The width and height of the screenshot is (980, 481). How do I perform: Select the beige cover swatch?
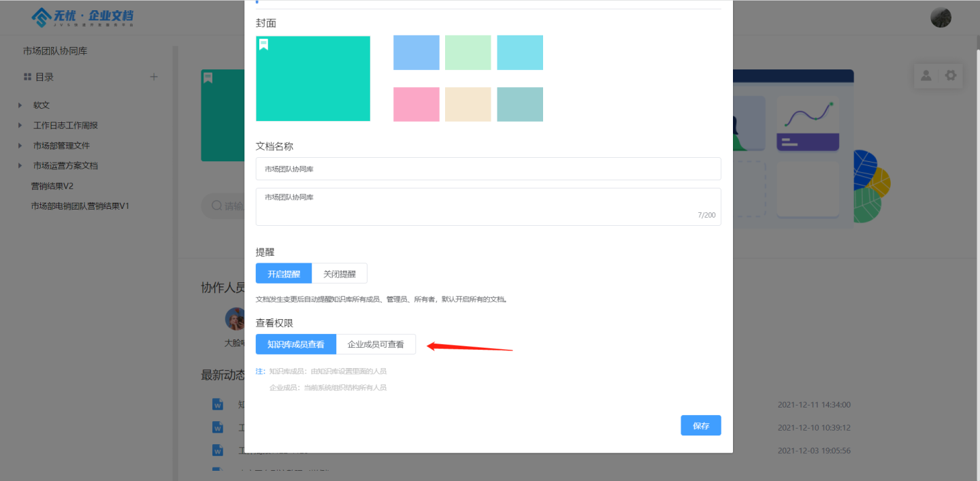coord(468,104)
